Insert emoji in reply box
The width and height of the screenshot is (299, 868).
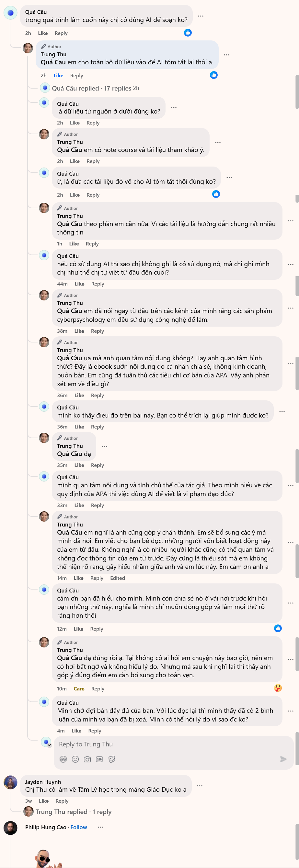tap(75, 759)
